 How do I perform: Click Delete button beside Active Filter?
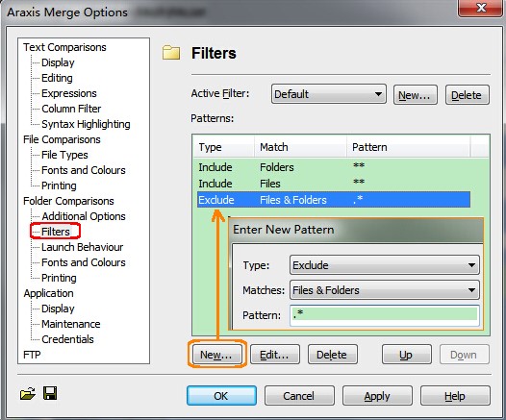(467, 95)
